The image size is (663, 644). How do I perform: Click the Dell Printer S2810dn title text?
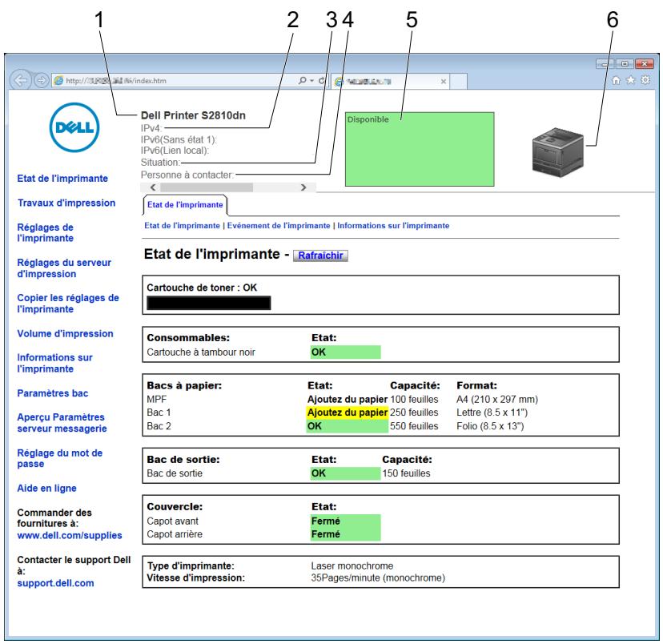[193, 115]
